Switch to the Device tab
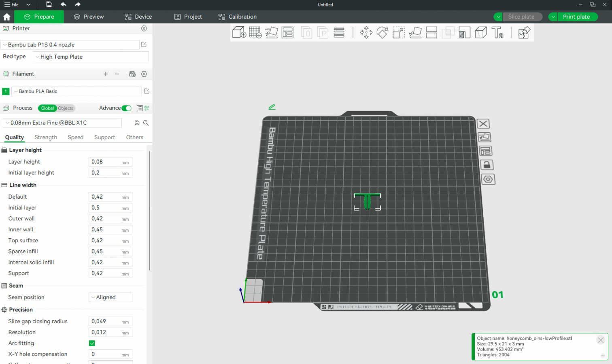612x364 pixels. coord(138,17)
